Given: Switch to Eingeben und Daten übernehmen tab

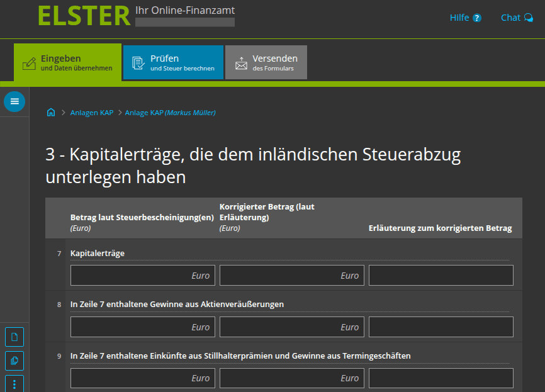Looking at the screenshot, I should [x=67, y=62].
